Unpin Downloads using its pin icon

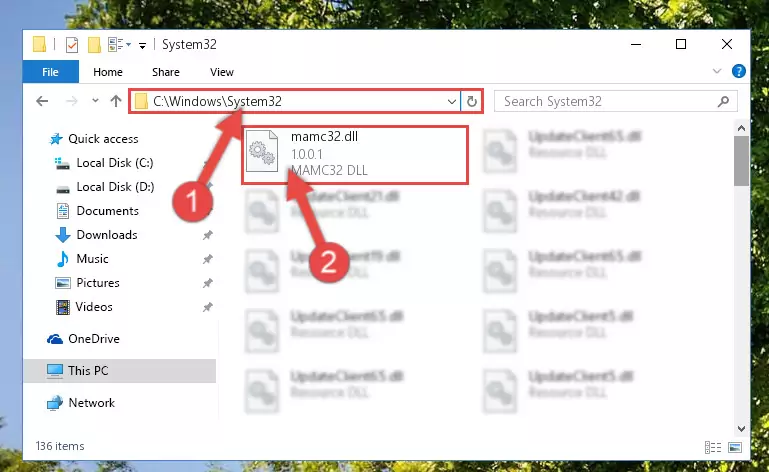[207, 235]
